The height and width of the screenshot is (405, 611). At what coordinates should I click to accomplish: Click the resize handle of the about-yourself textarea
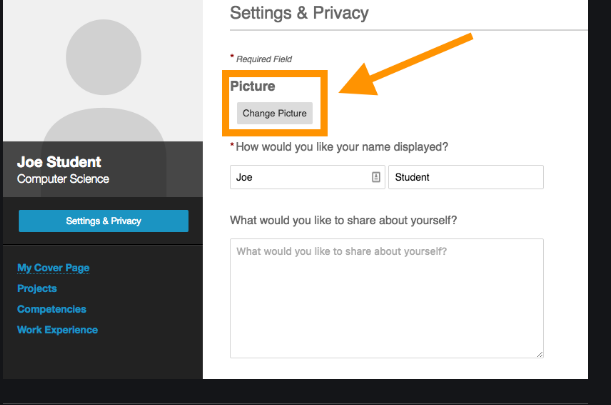[x=540, y=353]
